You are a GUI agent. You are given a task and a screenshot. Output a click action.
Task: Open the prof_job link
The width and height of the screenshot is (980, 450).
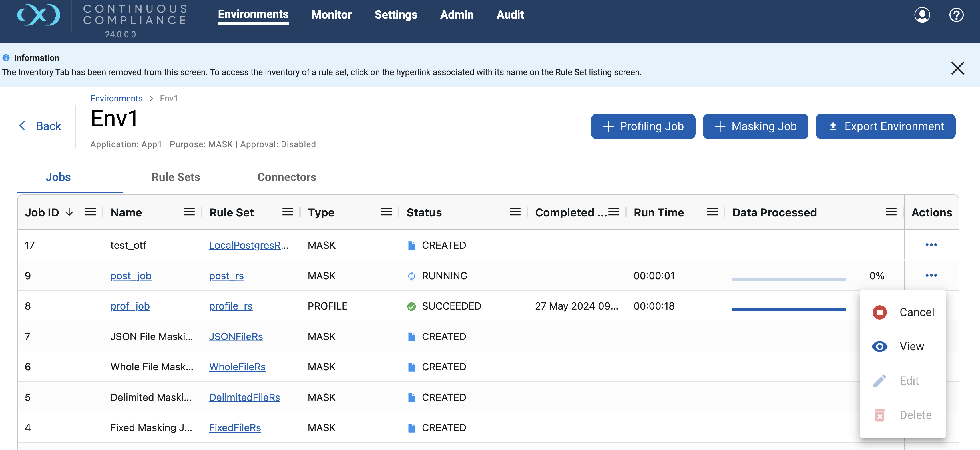[130, 306]
